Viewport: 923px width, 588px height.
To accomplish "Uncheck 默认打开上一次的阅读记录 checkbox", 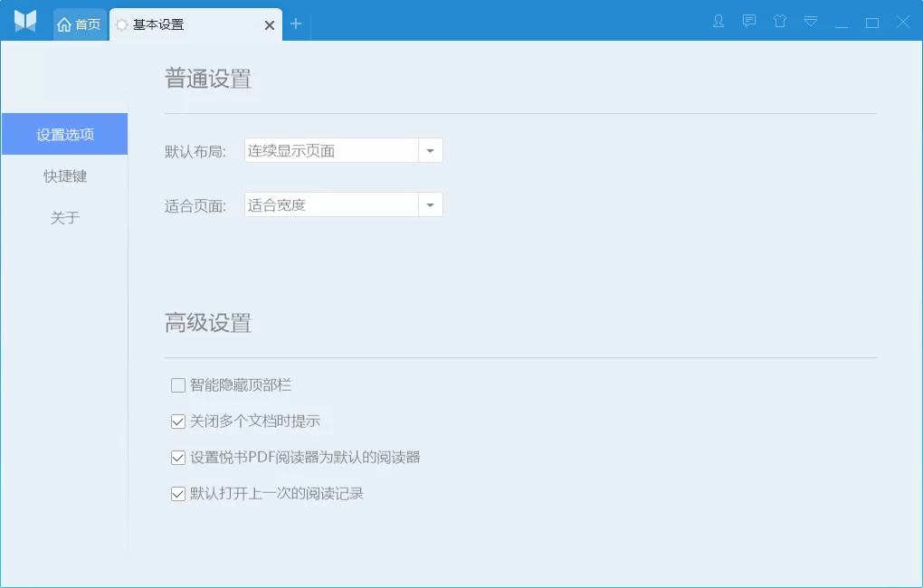I will [177, 494].
